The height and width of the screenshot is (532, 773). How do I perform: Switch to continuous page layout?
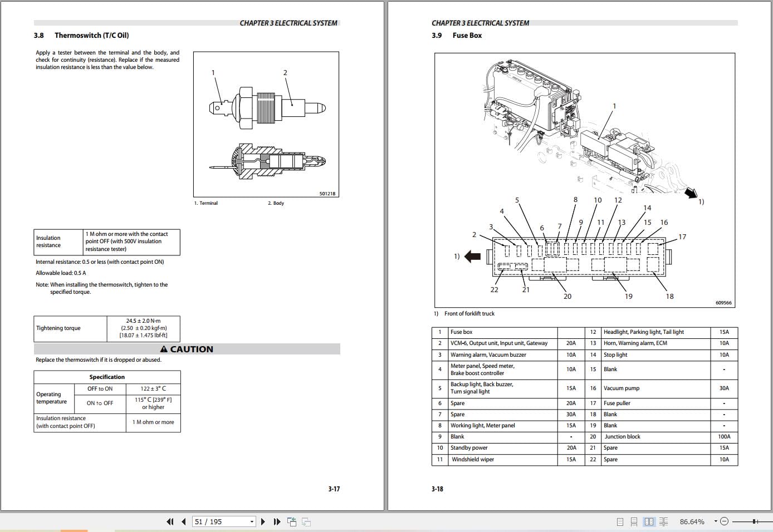(x=634, y=521)
